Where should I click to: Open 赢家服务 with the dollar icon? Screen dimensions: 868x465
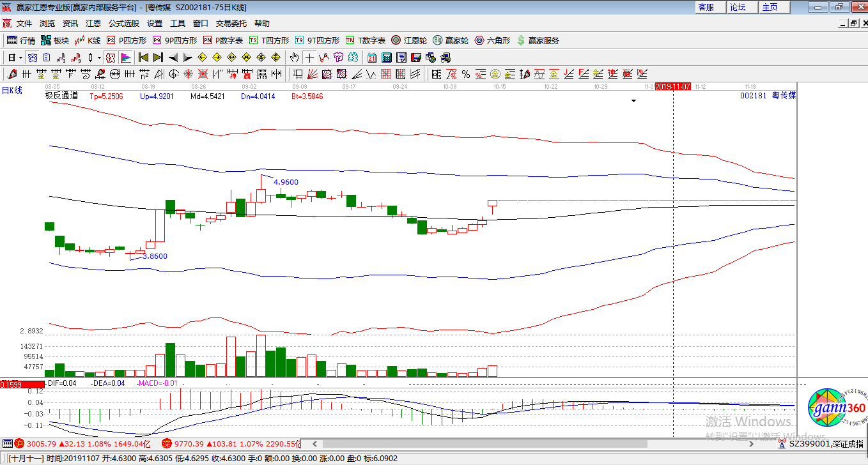point(538,40)
